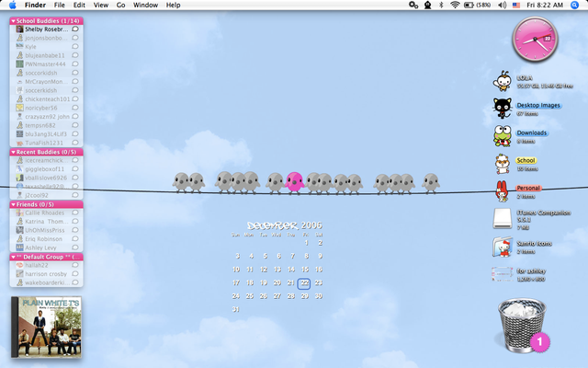The height and width of the screenshot is (368, 588).
Task: Open the Apple menu
Action: (12, 5)
